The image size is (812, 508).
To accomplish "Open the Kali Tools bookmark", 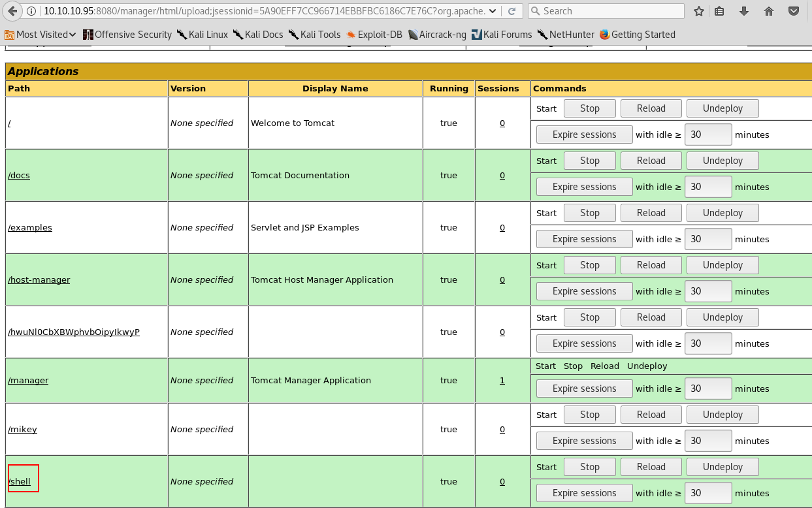I will click(314, 35).
